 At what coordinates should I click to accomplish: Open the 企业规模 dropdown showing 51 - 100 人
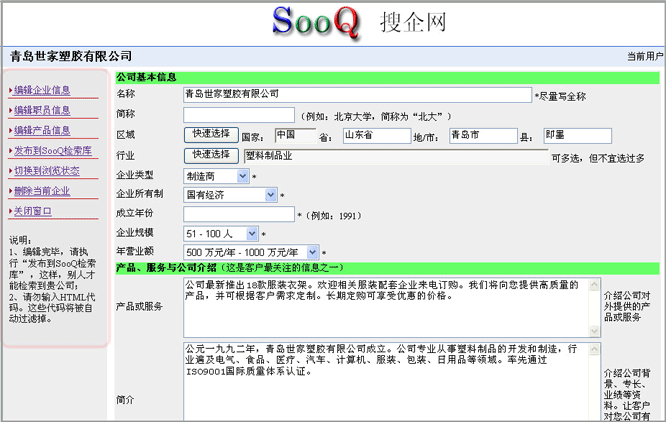click(221, 234)
